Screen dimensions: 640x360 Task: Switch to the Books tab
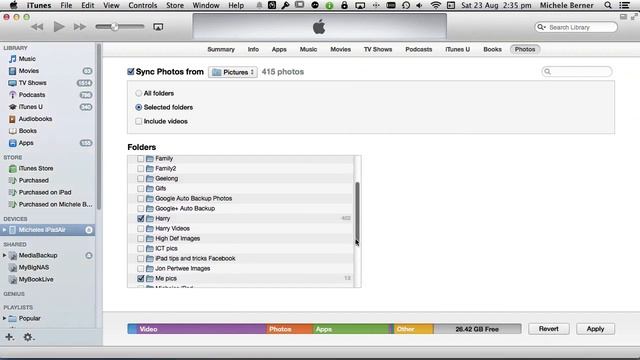coord(492,49)
